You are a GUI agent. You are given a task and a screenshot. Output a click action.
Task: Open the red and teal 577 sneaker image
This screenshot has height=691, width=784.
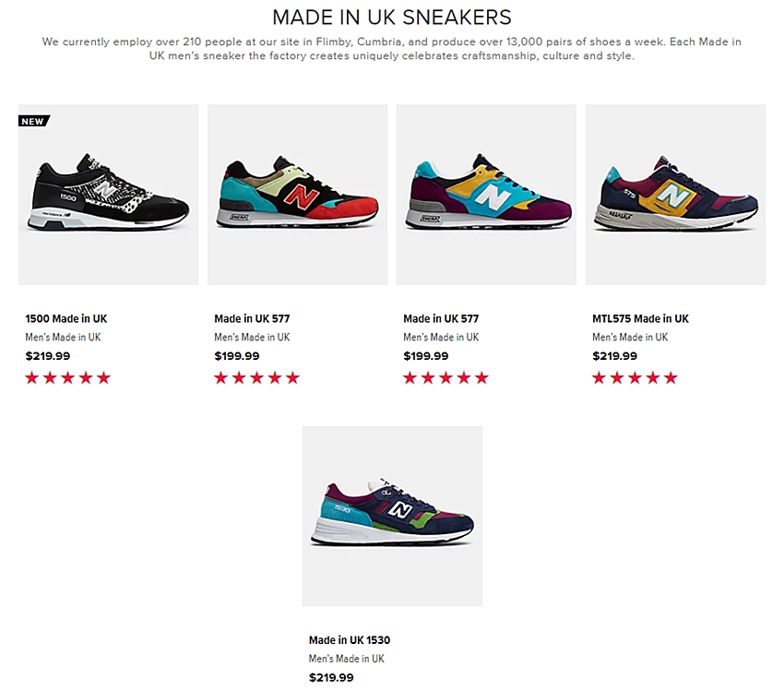[297, 195]
